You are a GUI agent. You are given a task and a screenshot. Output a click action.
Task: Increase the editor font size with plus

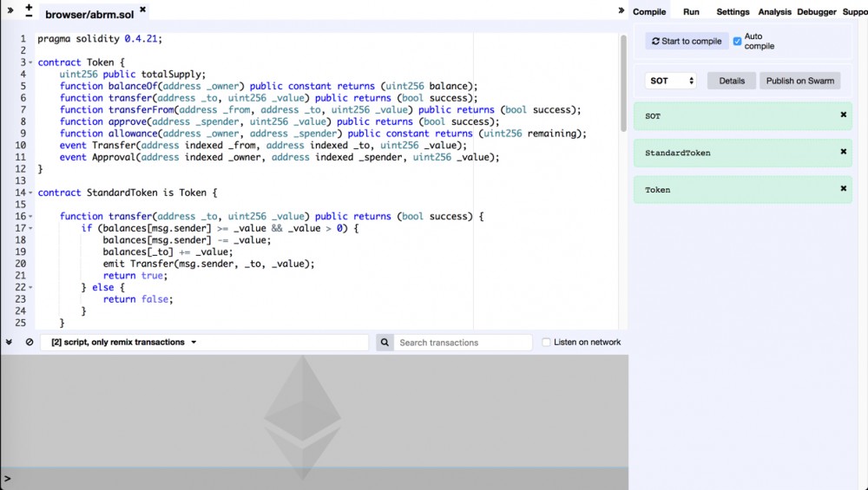click(x=29, y=7)
